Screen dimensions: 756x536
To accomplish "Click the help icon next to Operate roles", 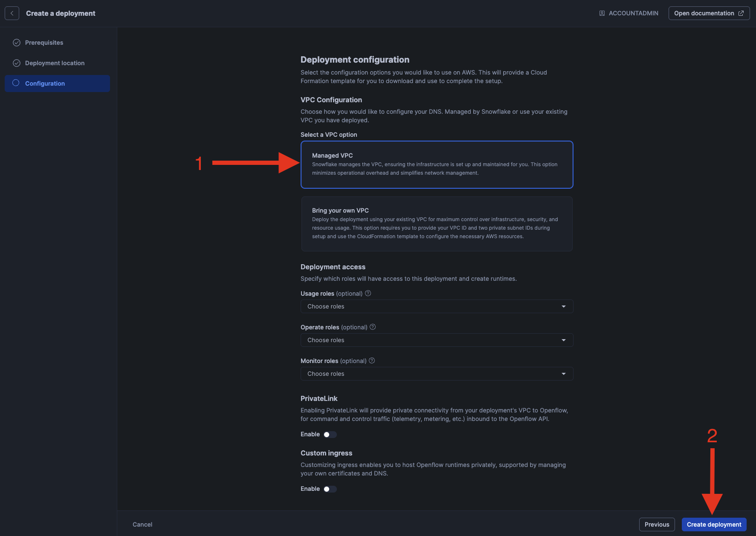I will [373, 327].
